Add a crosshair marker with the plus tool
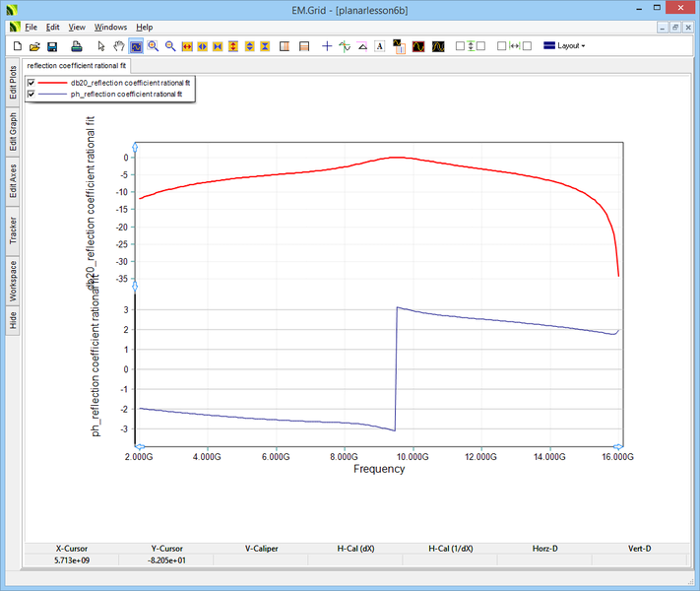700x591 pixels. click(x=327, y=46)
